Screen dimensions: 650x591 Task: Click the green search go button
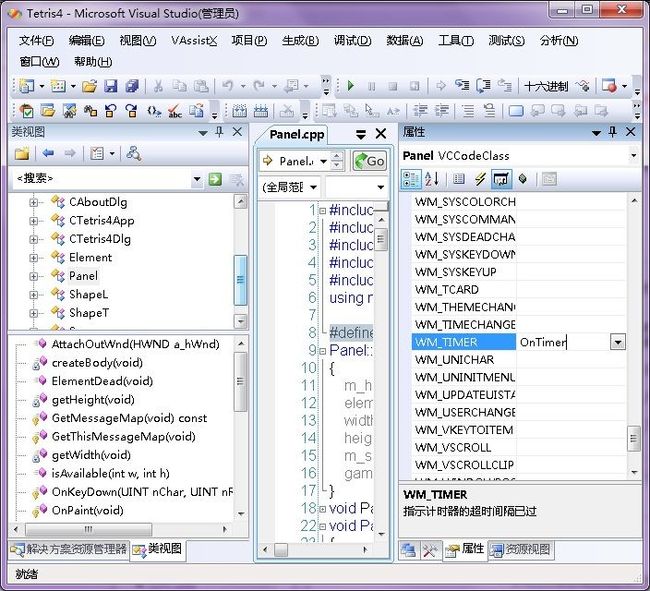(215, 179)
